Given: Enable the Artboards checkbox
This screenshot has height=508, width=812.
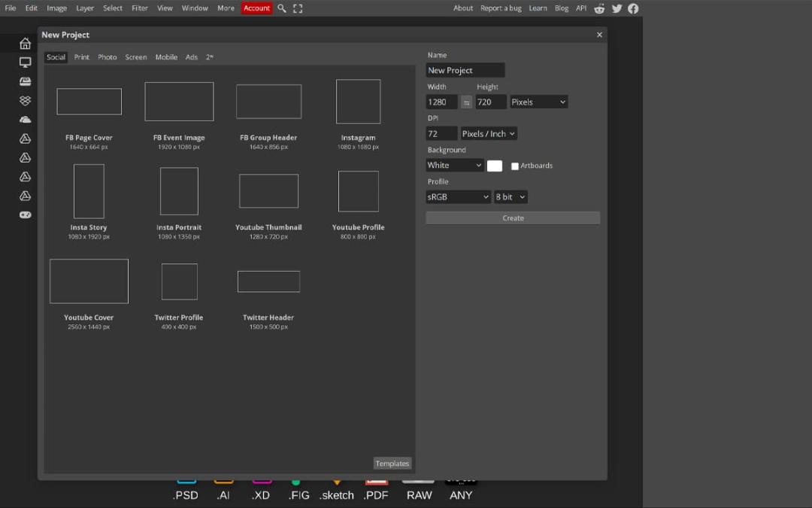Looking at the screenshot, I should pos(515,166).
